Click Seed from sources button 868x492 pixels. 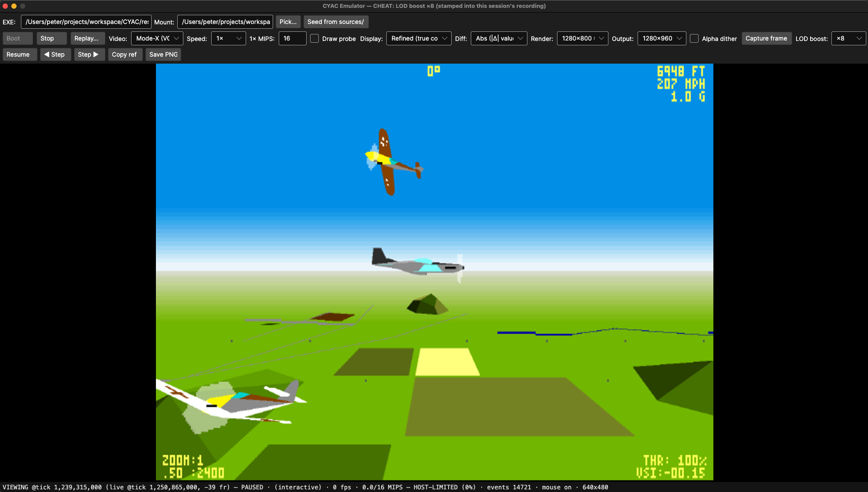(x=336, y=22)
